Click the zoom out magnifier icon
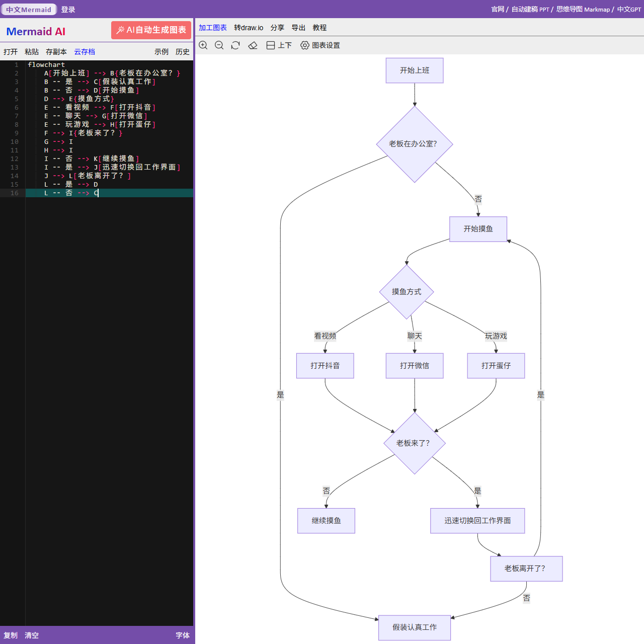Viewport: 644px width, 644px height. click(x=219, y=45)
